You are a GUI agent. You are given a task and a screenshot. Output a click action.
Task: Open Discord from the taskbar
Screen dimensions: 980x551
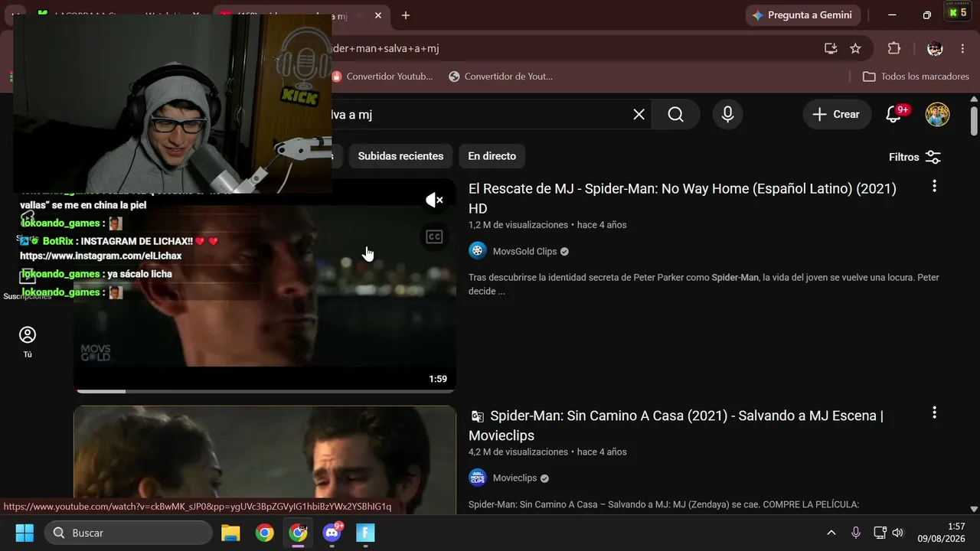tap(332, 533)
